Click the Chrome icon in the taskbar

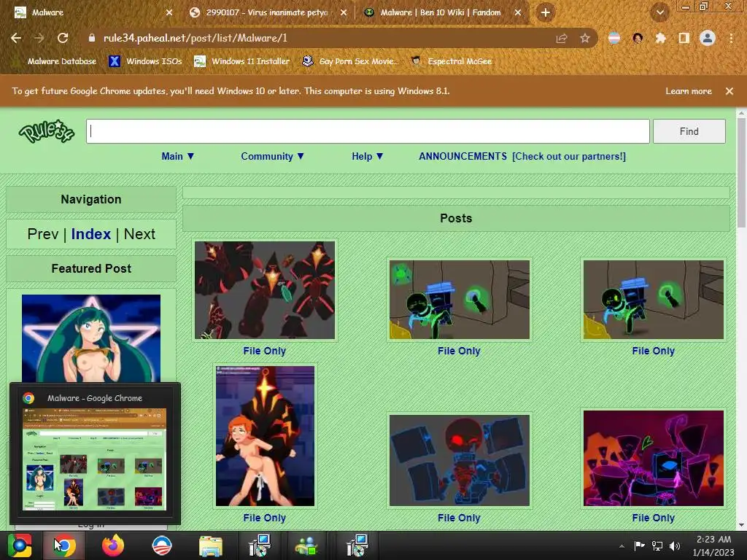coord(64,545)
